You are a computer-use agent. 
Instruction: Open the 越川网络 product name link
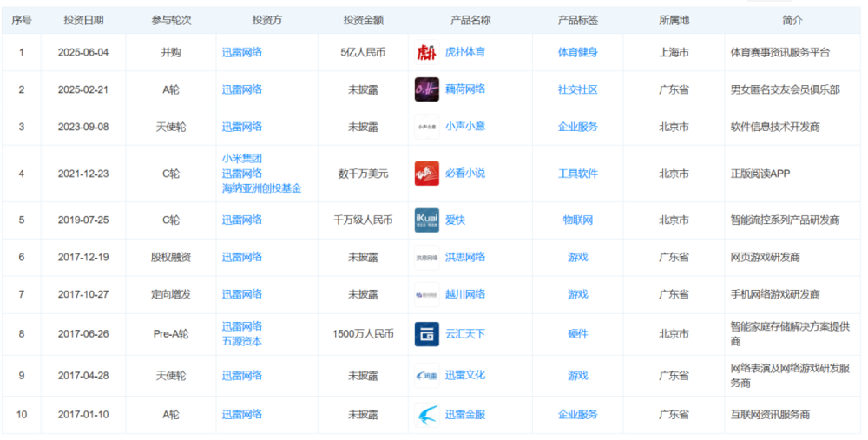click(465, 294)
